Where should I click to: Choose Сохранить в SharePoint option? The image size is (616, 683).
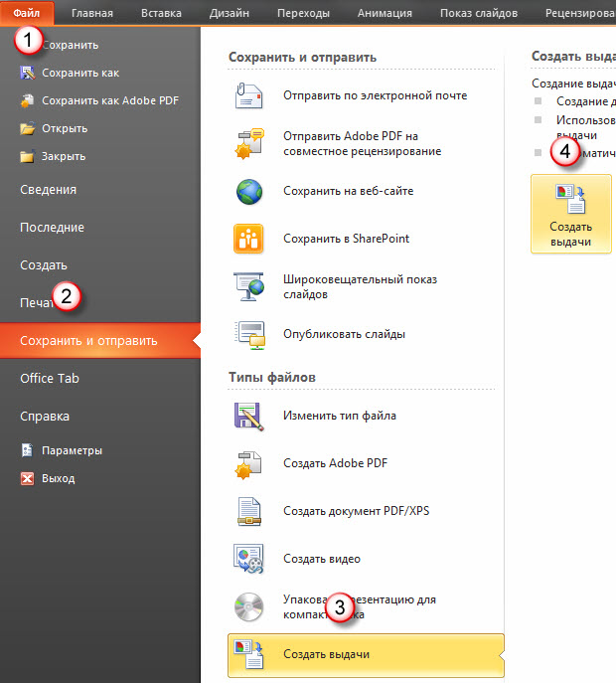click(347, 239)
